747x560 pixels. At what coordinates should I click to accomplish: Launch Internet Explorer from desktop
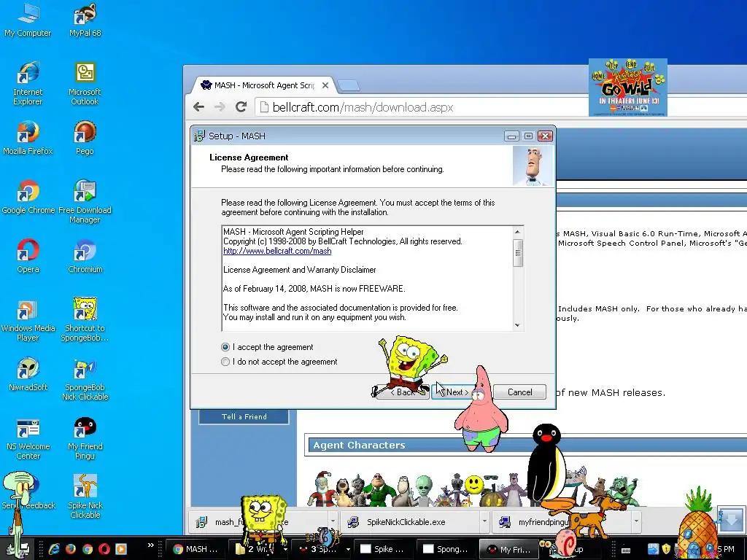tap(28, 83)
